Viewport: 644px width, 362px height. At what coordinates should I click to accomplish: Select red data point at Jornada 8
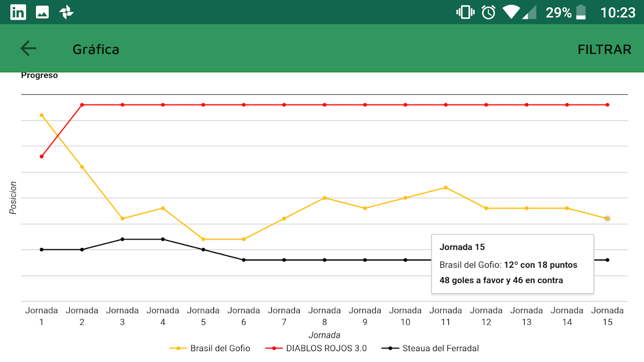click(325, 105)
